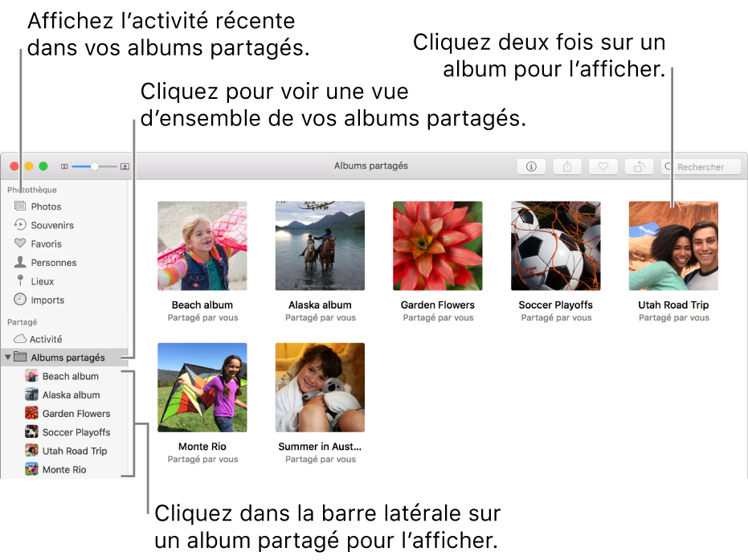Click the Garden Flowers title in grid
Viewport: 748px width, 560px height.
click(438, 305)
